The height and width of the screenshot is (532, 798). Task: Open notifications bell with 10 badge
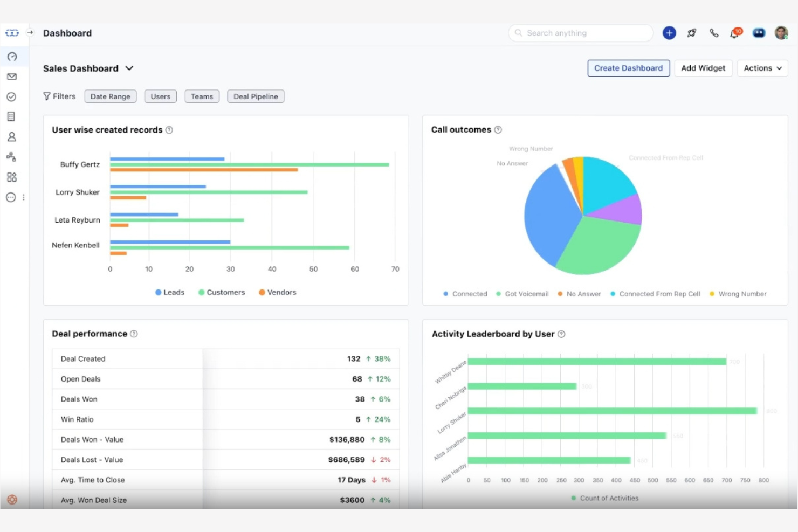pyautogui.click(x=735, y=33)
